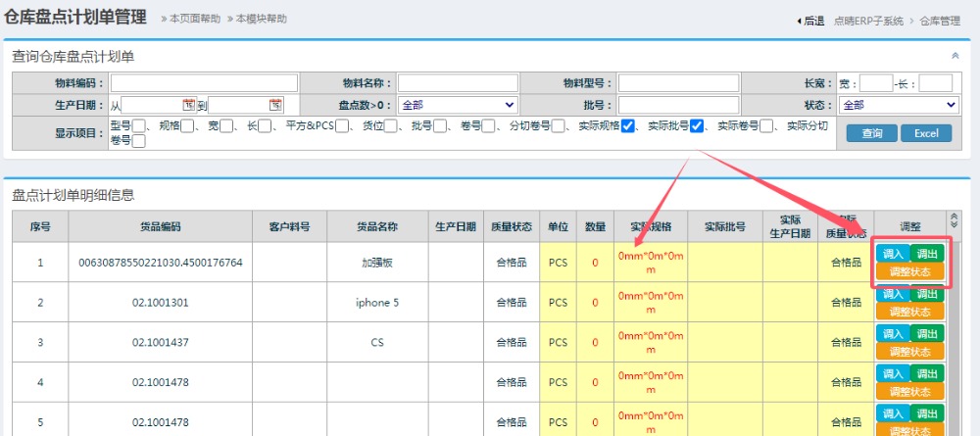Collapse the query panel using the top-right chevron
This screenshot has height=436, width=980.
tap(955, 57)
